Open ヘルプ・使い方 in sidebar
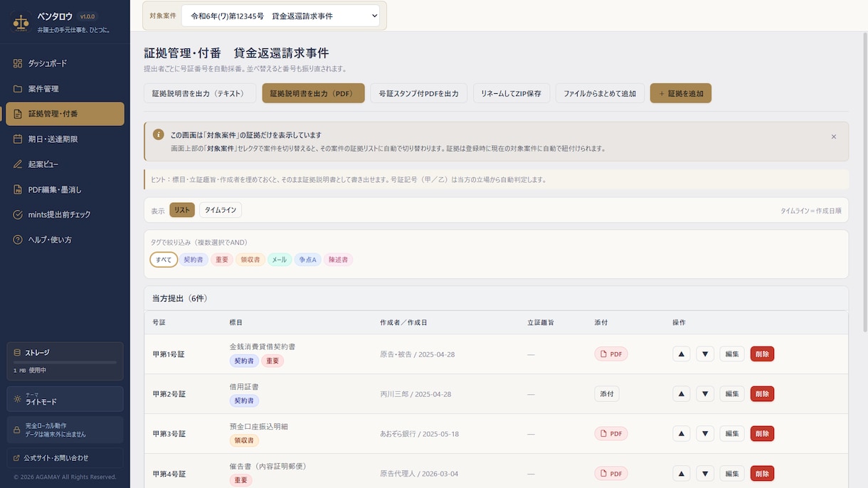 tap(65, 240)
